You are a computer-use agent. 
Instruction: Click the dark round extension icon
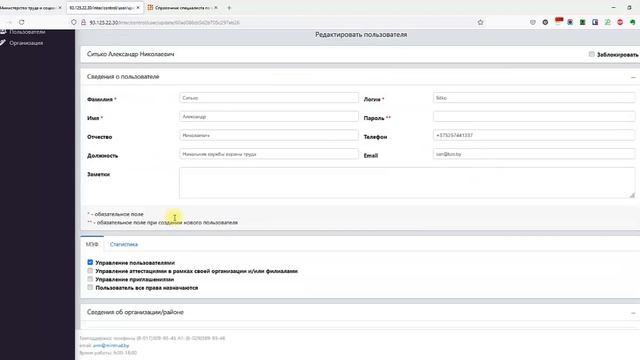pyautogui.click(x=545, y=22)
